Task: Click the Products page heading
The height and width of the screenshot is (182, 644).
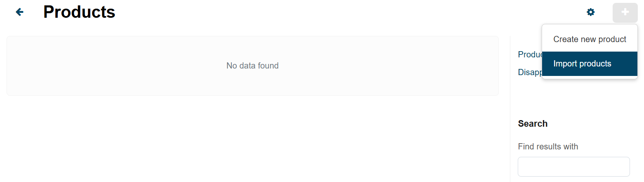Action: (79, 12)
